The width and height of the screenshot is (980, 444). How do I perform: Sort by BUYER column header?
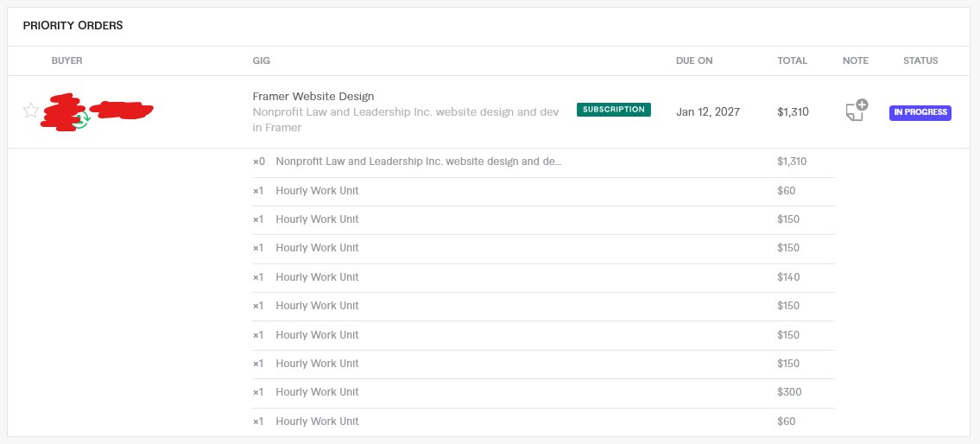coord(66,60)
